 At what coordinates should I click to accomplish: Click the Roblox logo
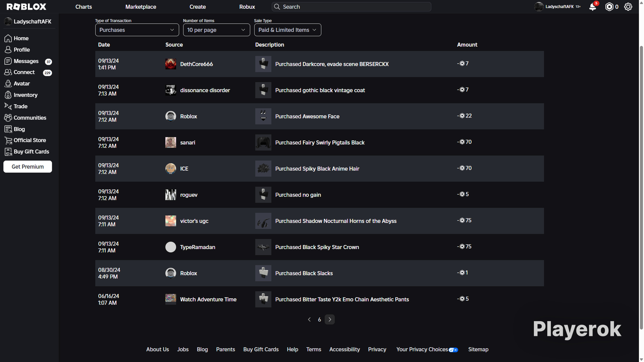pyautogui.click(x=26, y=7)
